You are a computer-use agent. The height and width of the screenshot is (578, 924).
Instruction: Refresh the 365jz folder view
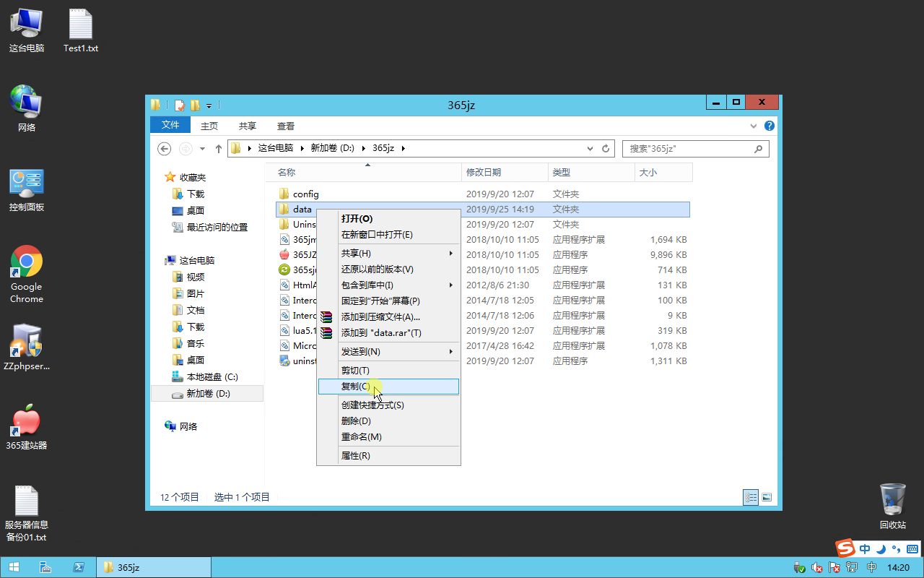606,148
